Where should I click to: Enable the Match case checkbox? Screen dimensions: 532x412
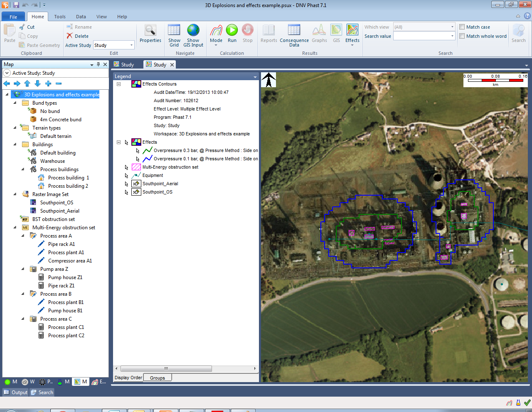(462, 27)
